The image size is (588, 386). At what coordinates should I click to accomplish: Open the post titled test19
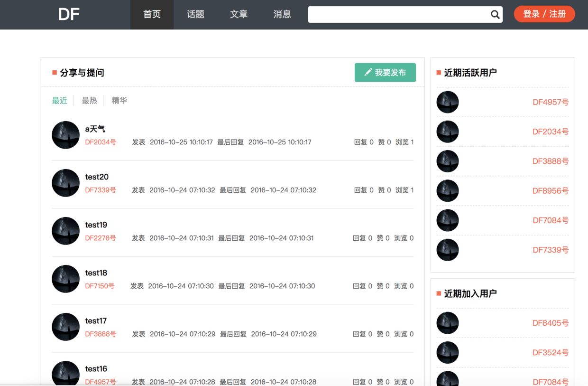[96, 225]
